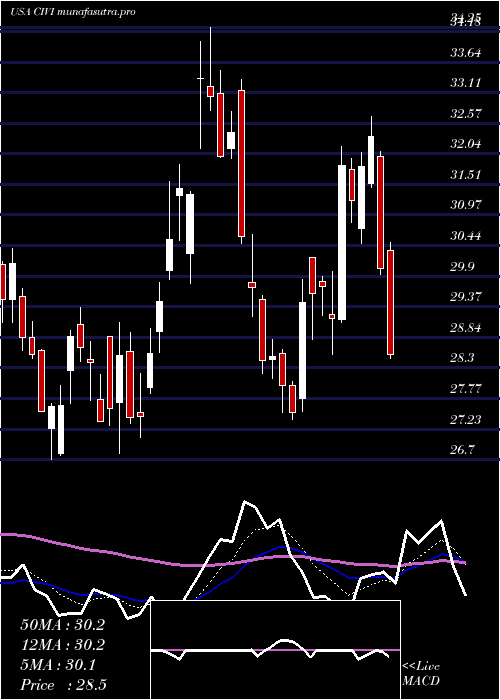Click the 33.11 price axis label
This screenshot has width=500, height=700.
click(x=466, y=83)
